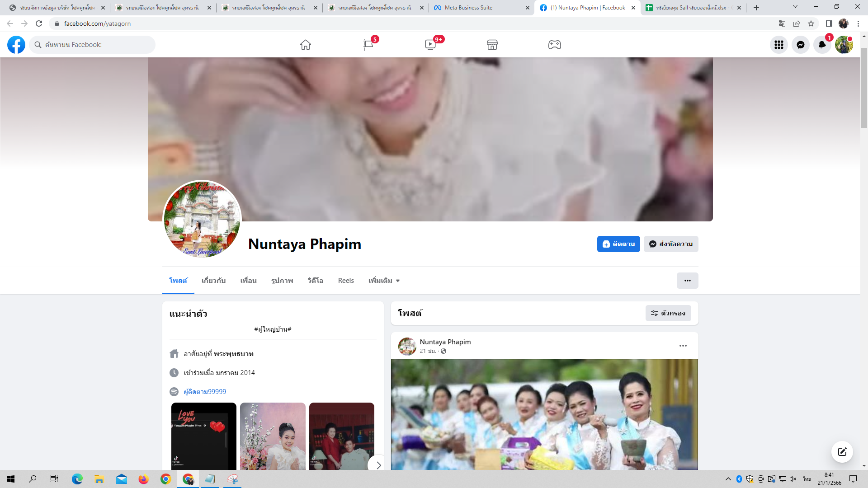Open the Facebook menu grid icon
Image resolution: width=868 pixels, height=488 pixels.
778,45
